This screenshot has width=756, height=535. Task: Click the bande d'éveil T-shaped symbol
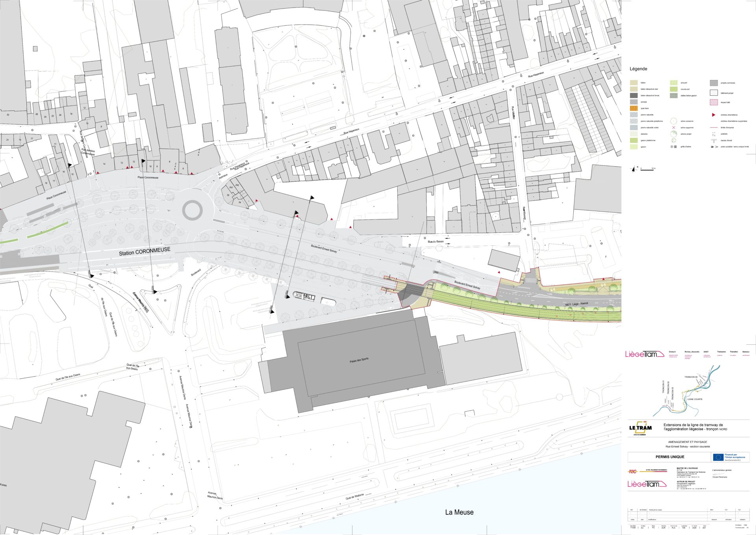[713, 140]
